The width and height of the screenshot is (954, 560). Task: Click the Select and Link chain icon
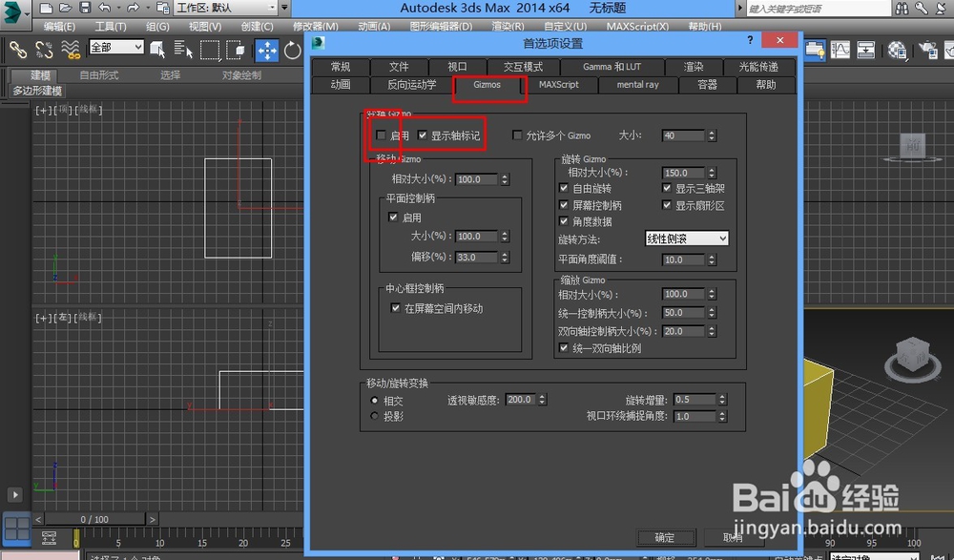click(x=17, y=50)
